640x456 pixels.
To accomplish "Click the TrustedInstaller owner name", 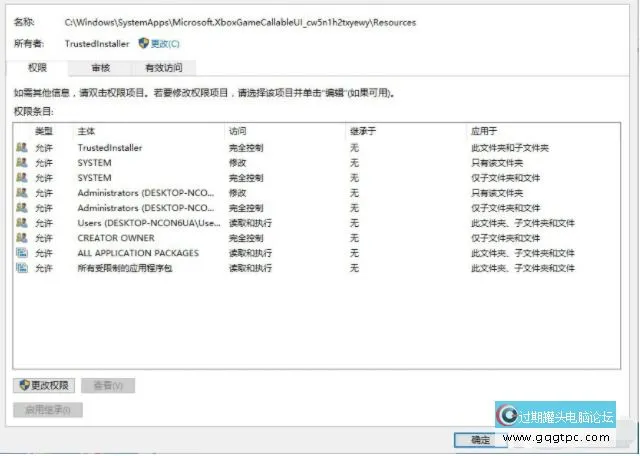I will [97, 44].
